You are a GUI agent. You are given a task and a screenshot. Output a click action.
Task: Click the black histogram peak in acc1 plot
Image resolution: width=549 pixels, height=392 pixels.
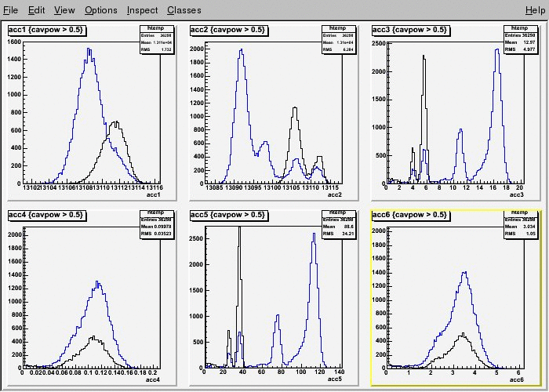pyautogui.click(x=115, y=122)
